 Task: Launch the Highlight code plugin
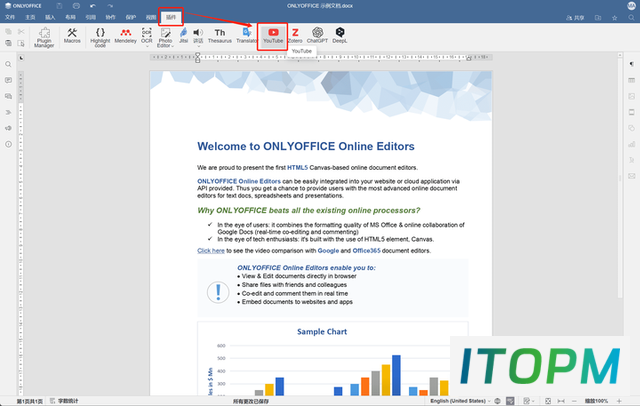tap(100, 37)
